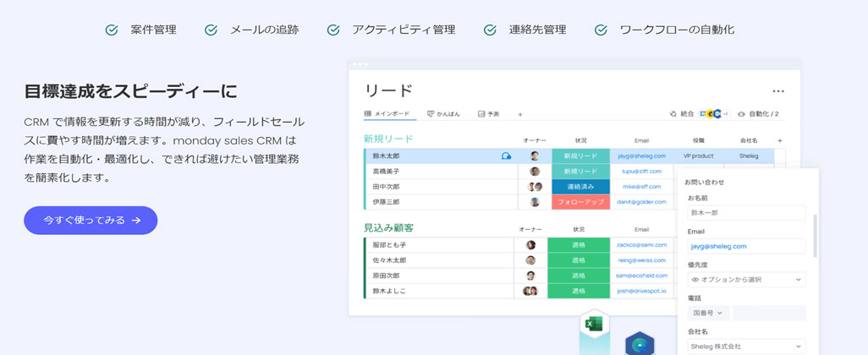Collapse the 新規リード group heading
This screenshot has width=868, height=355.
click(x=388, y=139)
